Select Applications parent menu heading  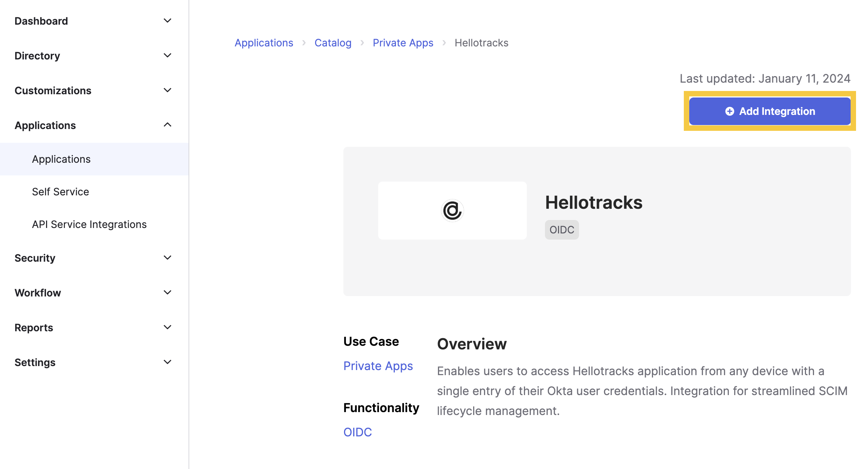45,125
